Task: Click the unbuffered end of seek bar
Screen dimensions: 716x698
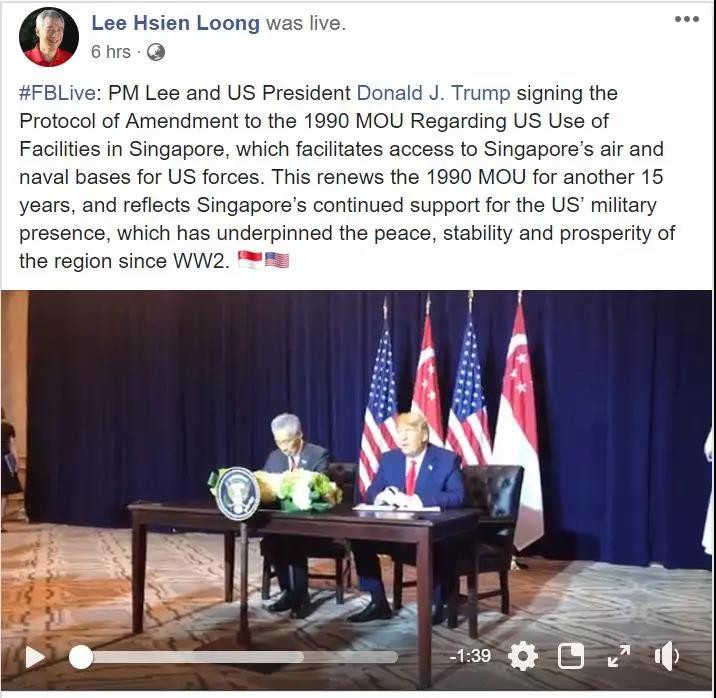Action: pyautogui.click(x=351, y=657)
